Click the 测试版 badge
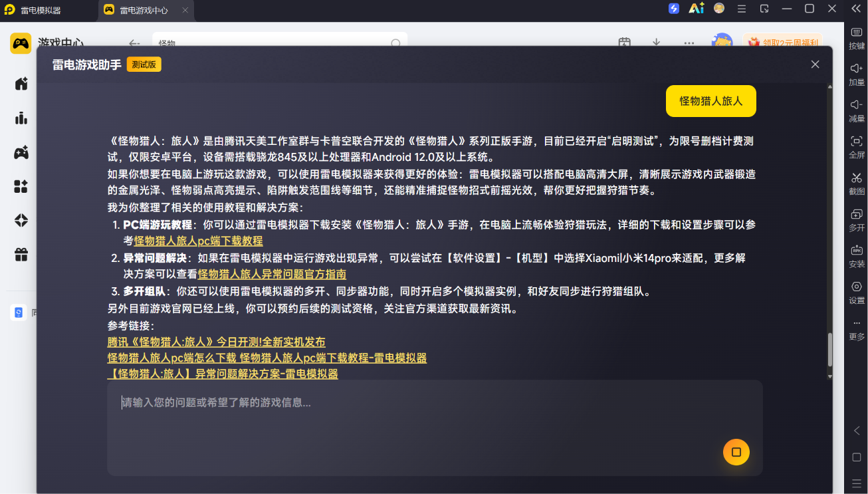This screenshot has width=868, height=494. [x=144, y=64]
